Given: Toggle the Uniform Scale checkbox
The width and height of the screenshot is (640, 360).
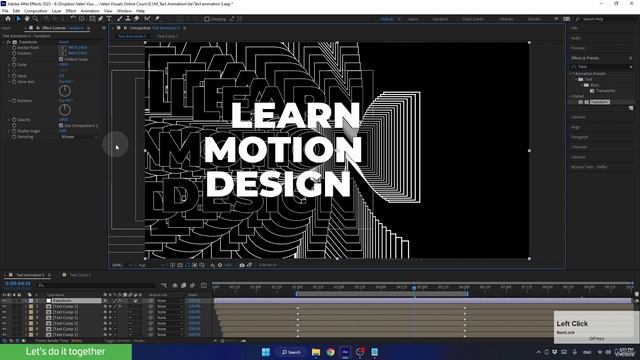Looking at the screenshot, I should (61, 59).
